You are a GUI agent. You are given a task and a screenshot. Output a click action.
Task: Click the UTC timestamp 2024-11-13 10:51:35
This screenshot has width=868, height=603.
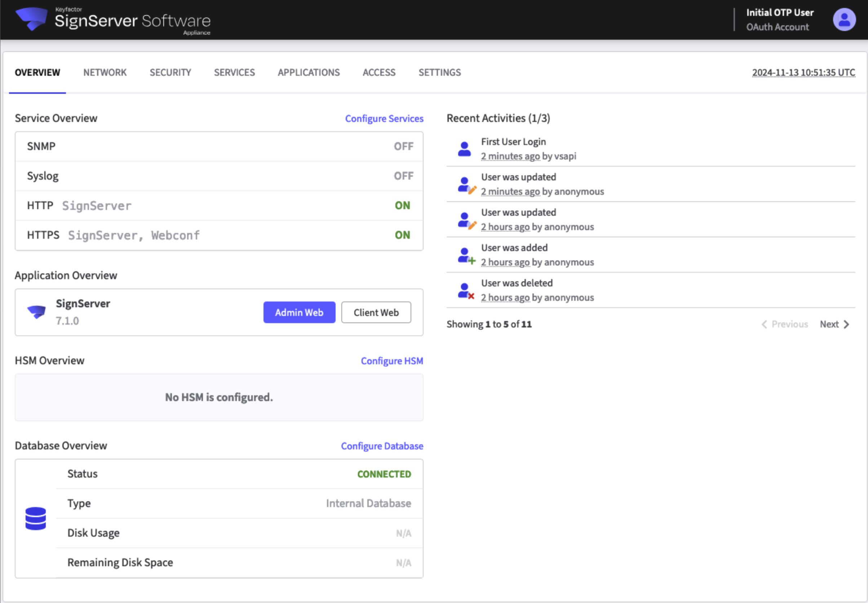point(803,72)
